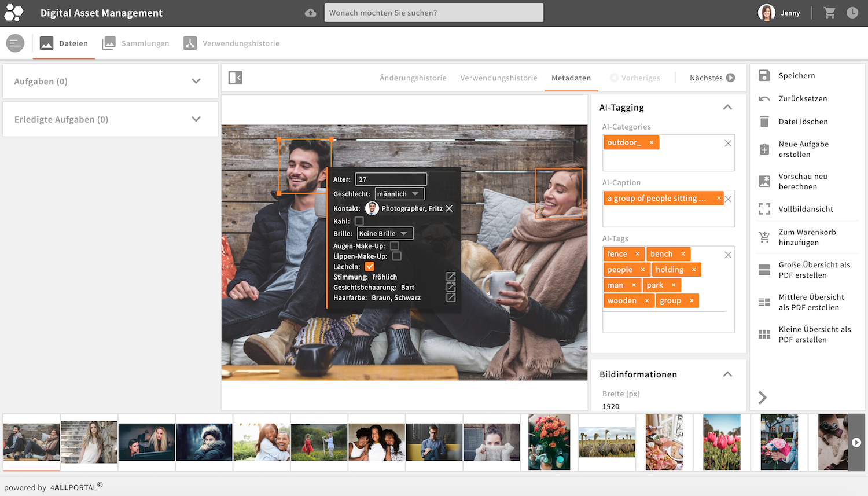Open Verwendungshistorie in top navigation
This screenshot has width=868, height=496.
coord(231,43)
